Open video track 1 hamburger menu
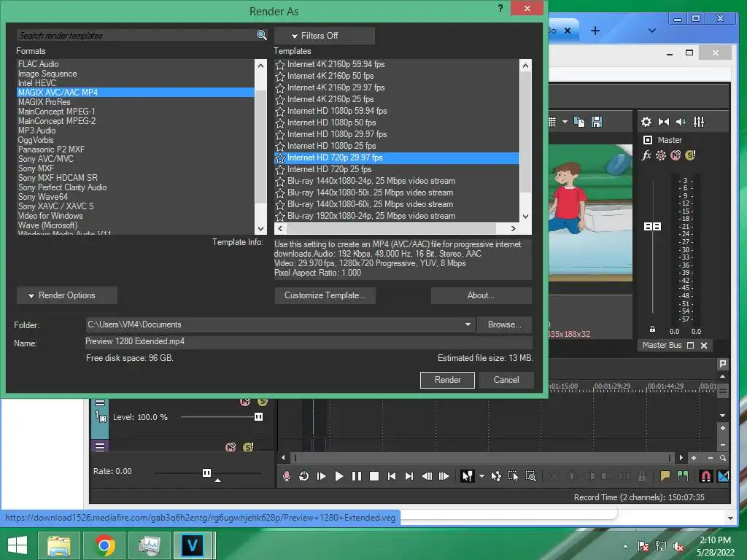 tap(99, 402)
